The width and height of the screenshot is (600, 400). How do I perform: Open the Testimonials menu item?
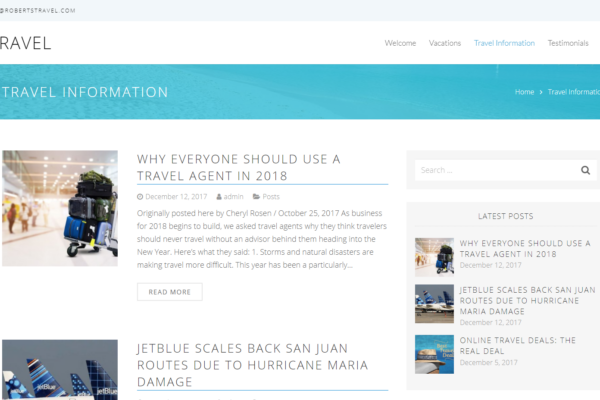[x=568, y=43]
